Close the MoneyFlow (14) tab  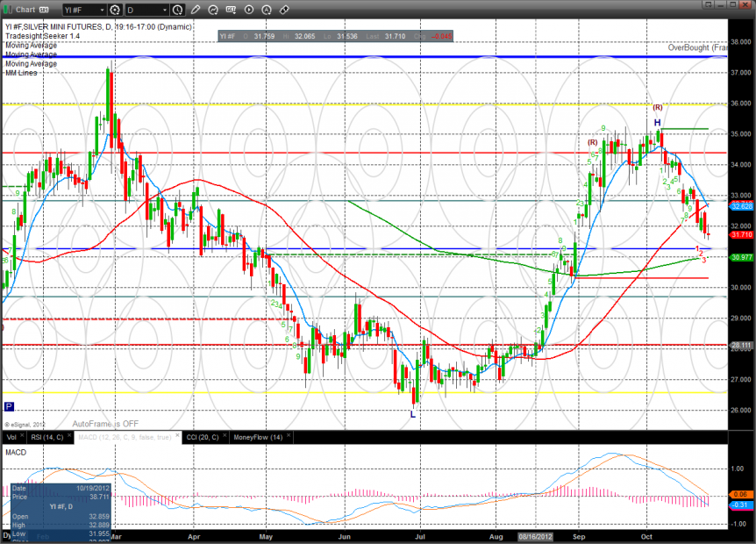(x=289, y=435)
